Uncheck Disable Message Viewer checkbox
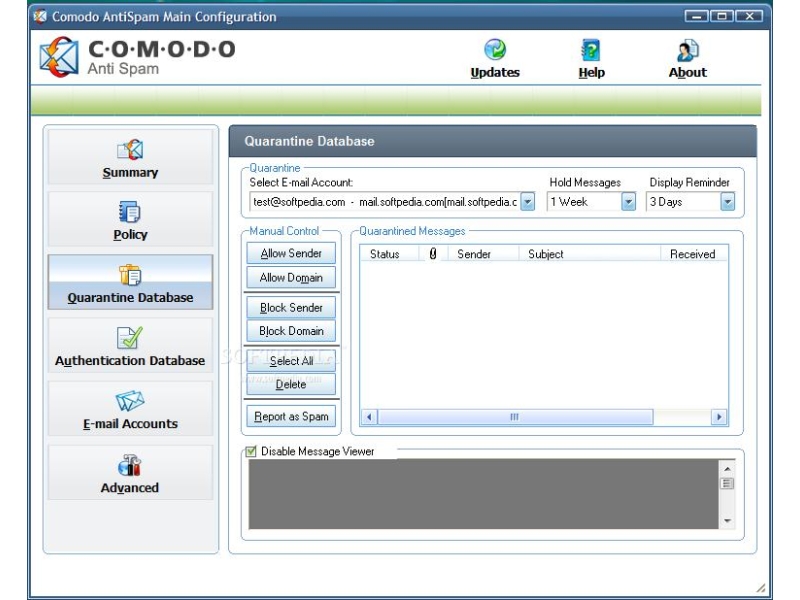 click(x=251, y=451)
